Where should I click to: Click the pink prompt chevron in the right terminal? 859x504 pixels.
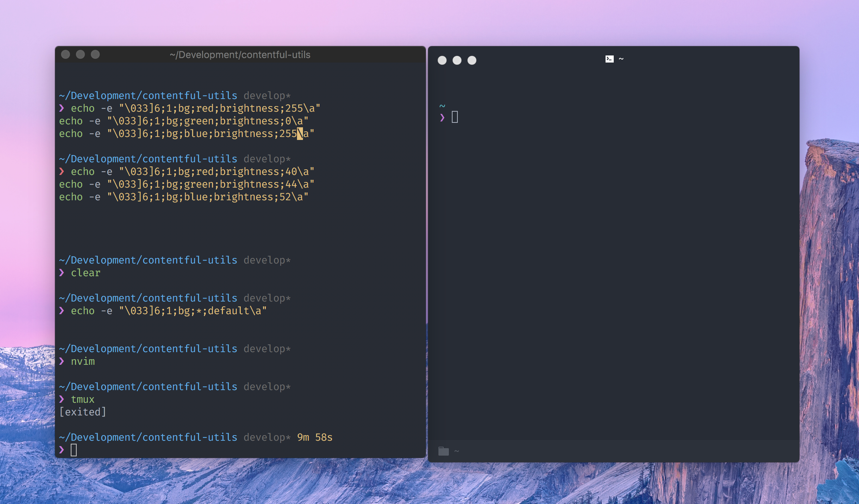442,117
